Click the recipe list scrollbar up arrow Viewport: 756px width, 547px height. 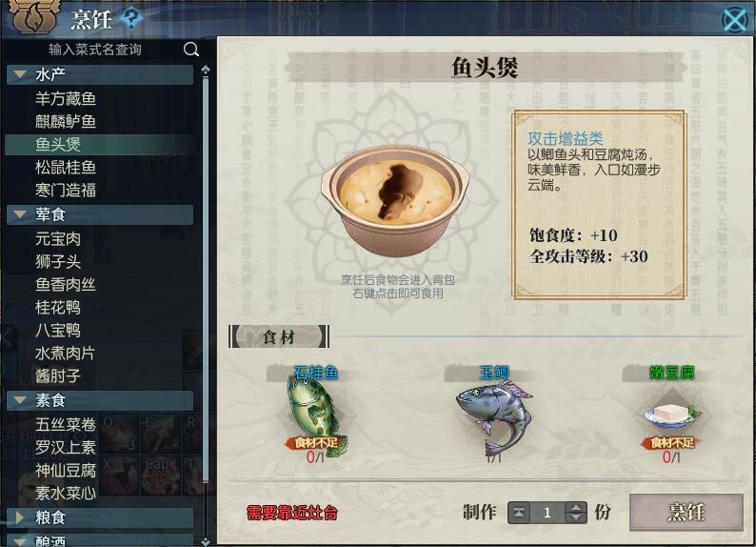[x=206, y=70]
